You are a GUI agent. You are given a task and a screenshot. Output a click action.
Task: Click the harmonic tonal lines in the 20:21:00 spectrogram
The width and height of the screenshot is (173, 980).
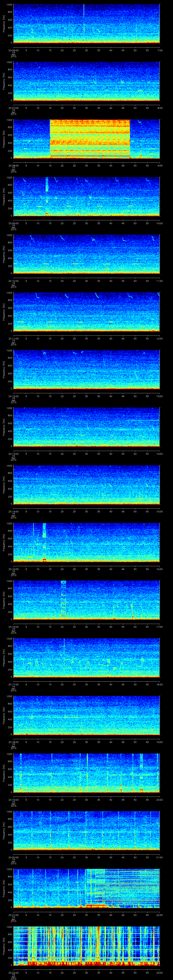click(x=127, y=888)
